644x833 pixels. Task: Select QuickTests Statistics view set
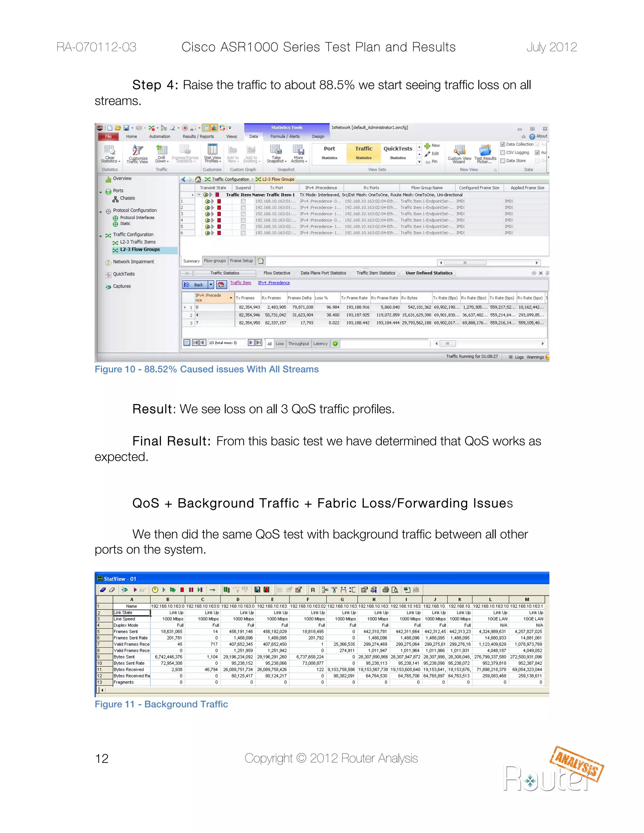coord(398,153)
